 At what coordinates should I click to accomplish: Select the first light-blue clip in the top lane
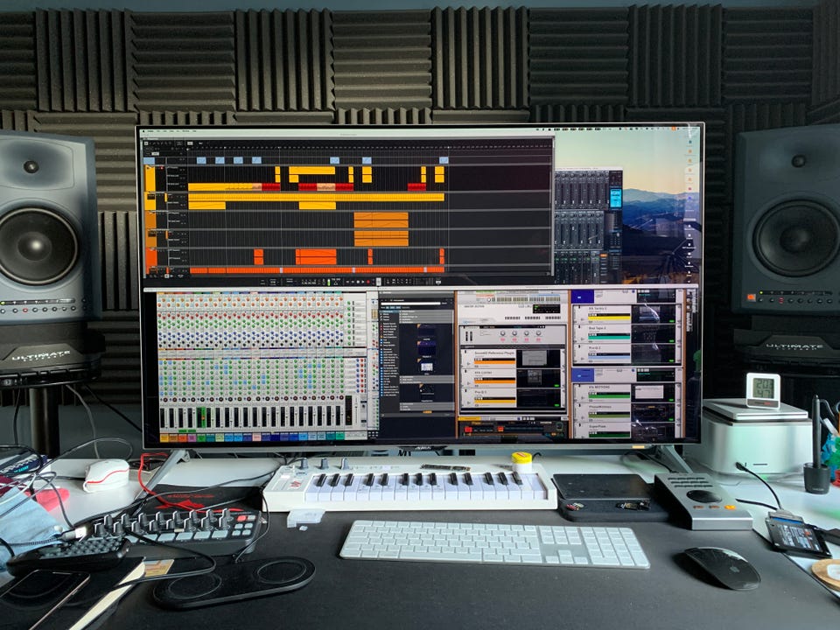point(150,160)
